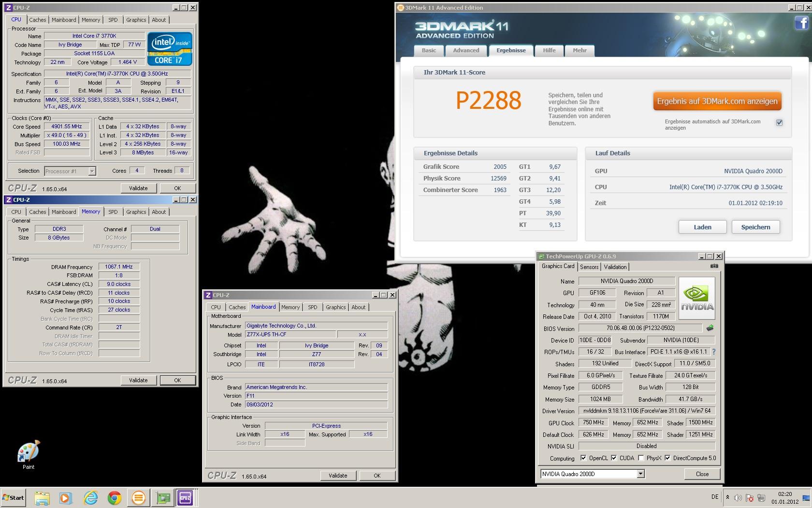812x508 pixels.
Task: Open Windows Media Player from the taskbar
Action: coord(65,498)
